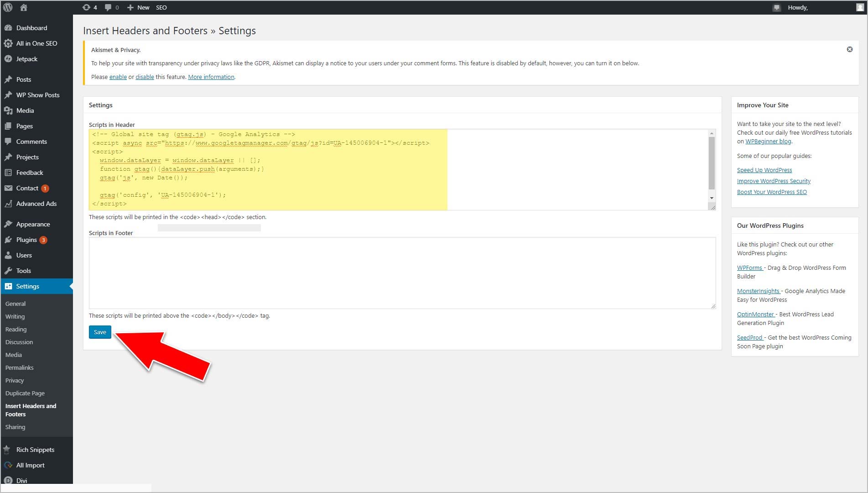
Task: Click the New plus item
Action: click(138, 7)
